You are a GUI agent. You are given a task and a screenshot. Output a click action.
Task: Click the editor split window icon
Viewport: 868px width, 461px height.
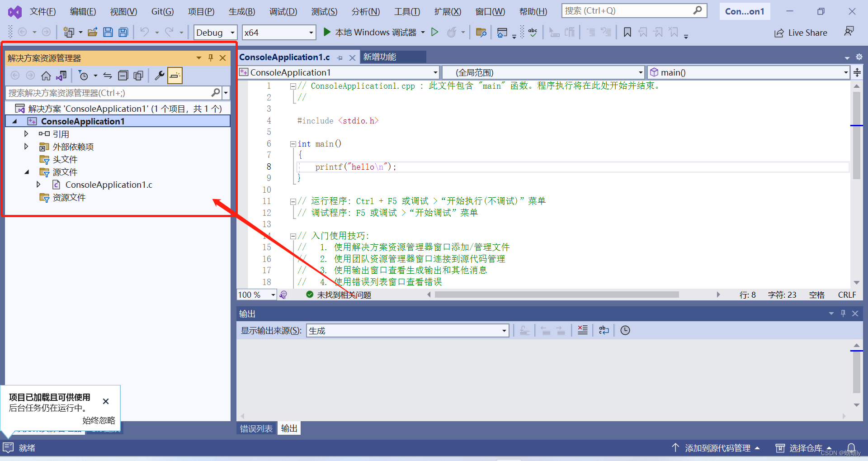coord(857,72)
